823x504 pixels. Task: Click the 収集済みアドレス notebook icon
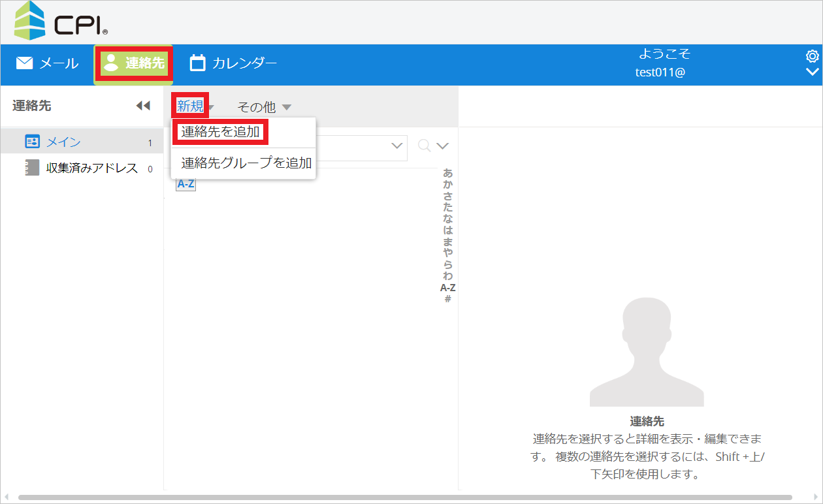click(x=32, y=168)
